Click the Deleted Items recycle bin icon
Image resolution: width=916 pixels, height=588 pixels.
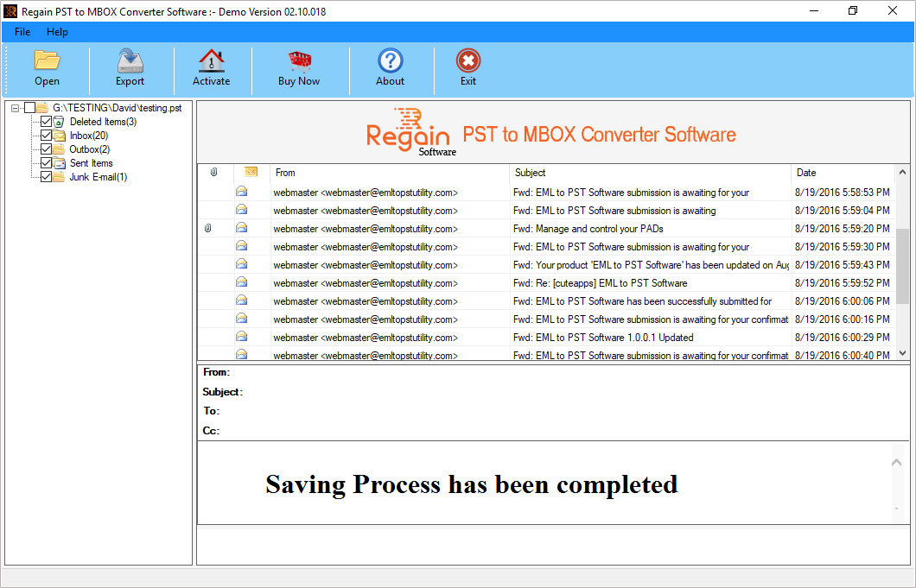[59, 122]
